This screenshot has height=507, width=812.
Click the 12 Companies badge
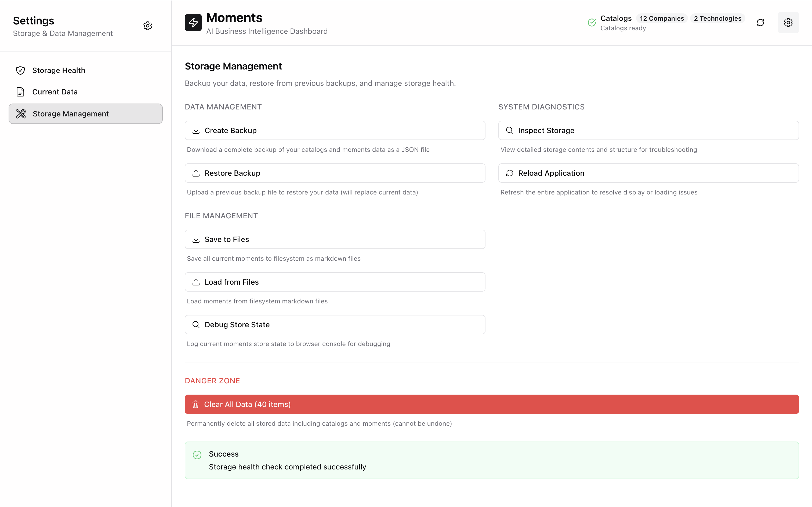(662, 19)
